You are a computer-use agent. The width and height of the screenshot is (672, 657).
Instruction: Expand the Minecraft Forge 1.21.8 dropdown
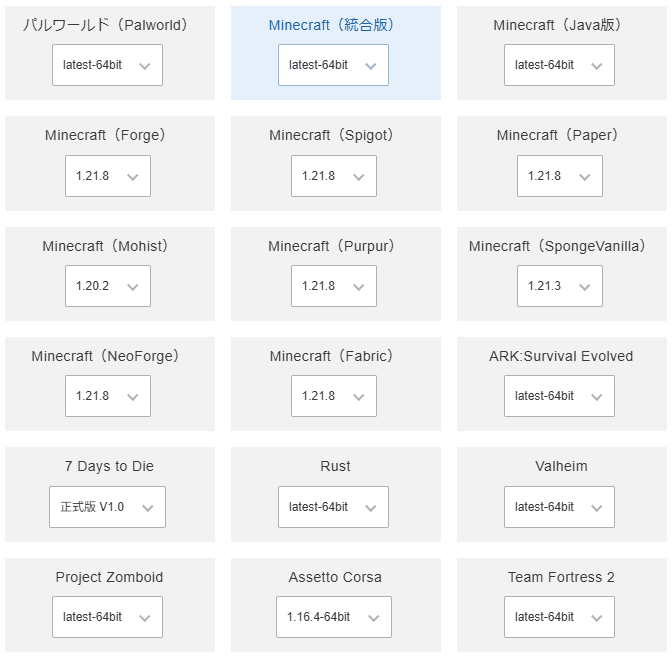coord(108,176)
